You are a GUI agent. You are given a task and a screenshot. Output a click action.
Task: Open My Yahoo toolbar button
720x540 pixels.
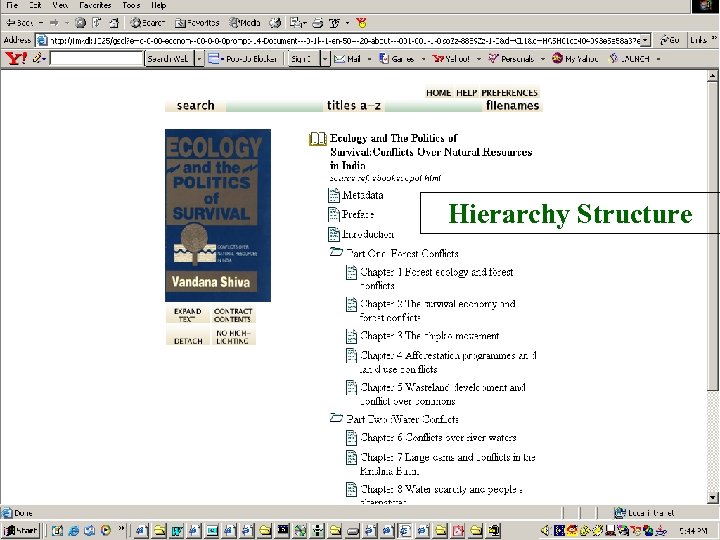click(575, 58)
